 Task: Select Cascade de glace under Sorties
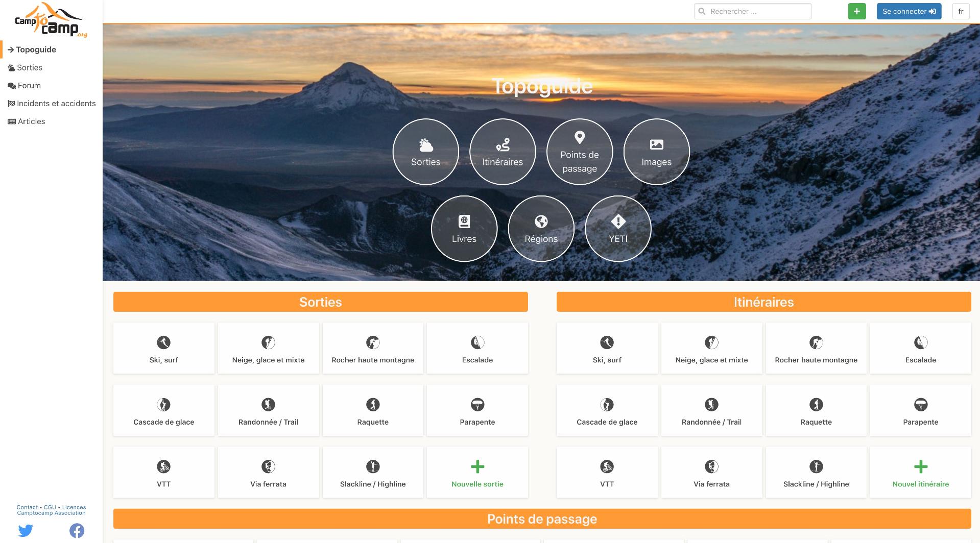[164, 410]
